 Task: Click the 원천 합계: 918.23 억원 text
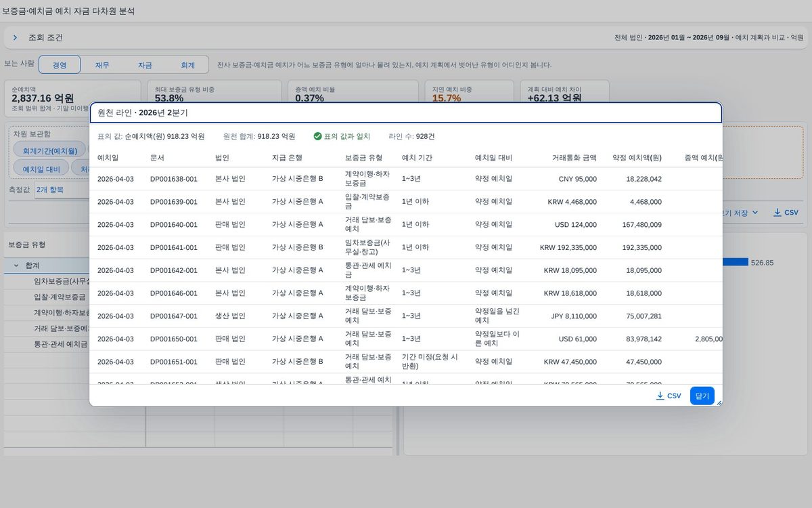pyautogui.click(x=259, y=136)
